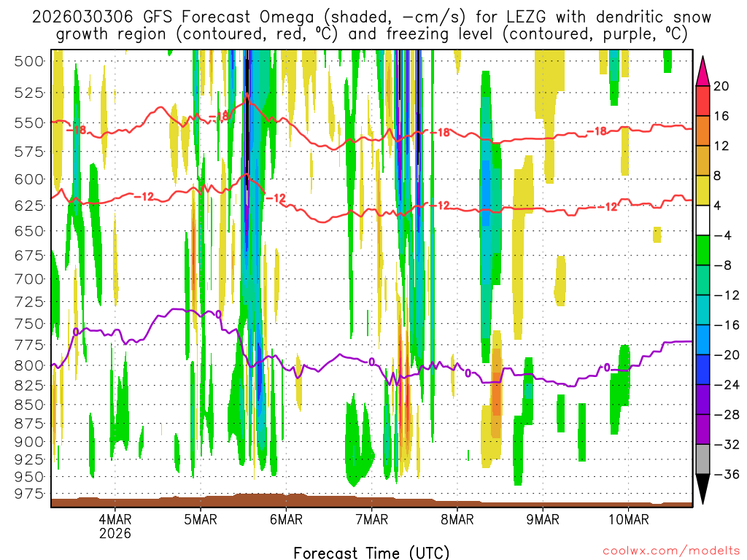Click the 575 pressure level label
Image resolution: width=747 pixels, height=560 pixels.
(28, 152)
